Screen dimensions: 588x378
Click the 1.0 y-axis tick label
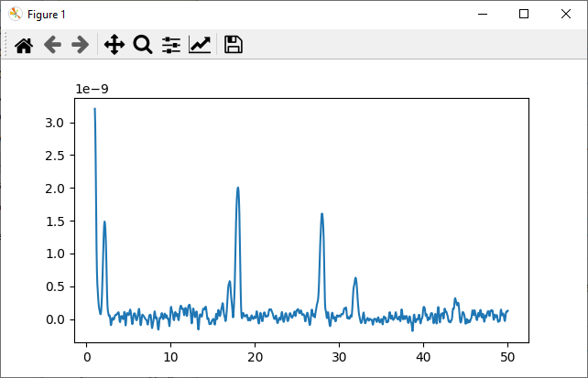(55, 254)
